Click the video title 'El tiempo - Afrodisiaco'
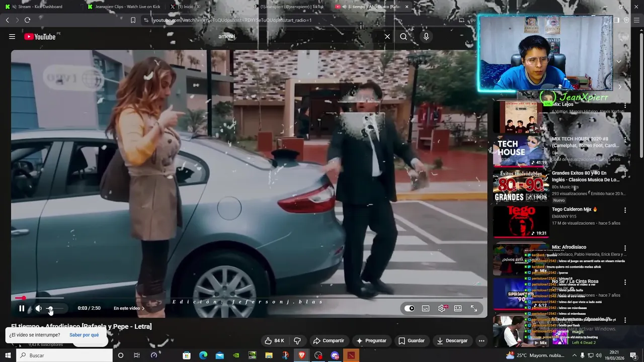 point(82,326)
